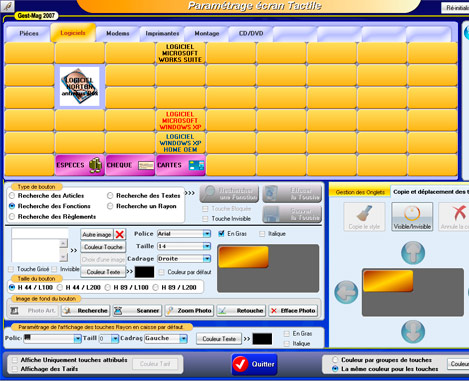Click the red X beside Autre image
The width and height of the screenshot is (469, 381).
(x=119, y=235)
